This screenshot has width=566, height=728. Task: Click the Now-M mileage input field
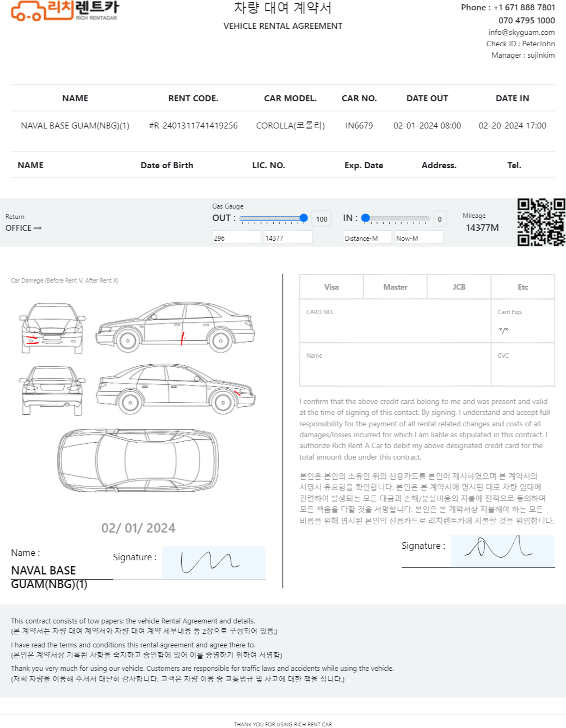[x=418, y=238]
